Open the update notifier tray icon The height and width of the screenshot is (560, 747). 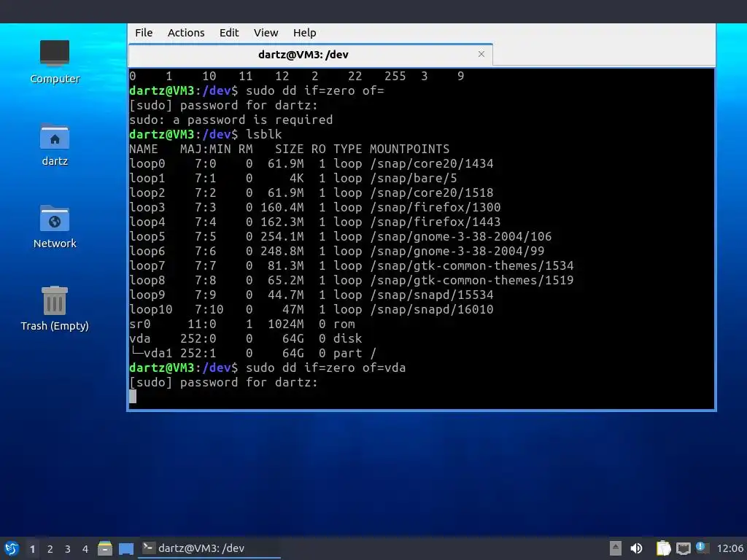tap(702, 548)
